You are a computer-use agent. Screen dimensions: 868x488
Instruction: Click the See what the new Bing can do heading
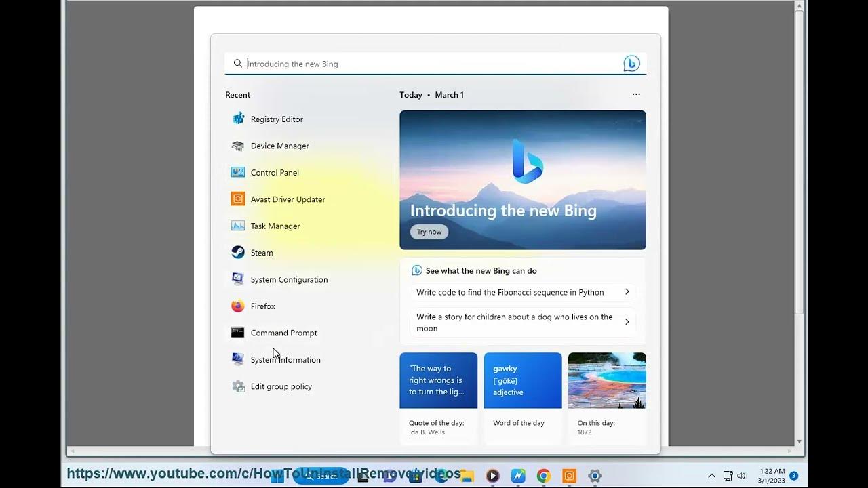click(481, 271)
